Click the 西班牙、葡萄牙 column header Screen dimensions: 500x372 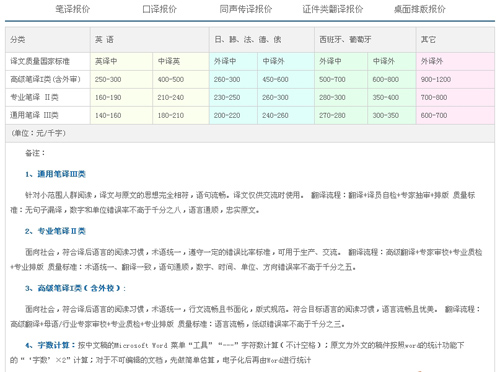point(365,40)
